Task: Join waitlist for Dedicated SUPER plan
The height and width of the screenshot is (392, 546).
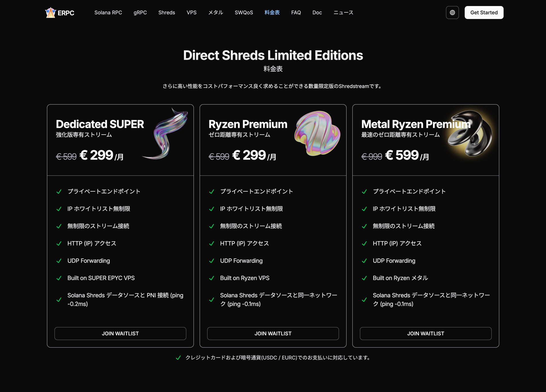Action: (120, 333)
